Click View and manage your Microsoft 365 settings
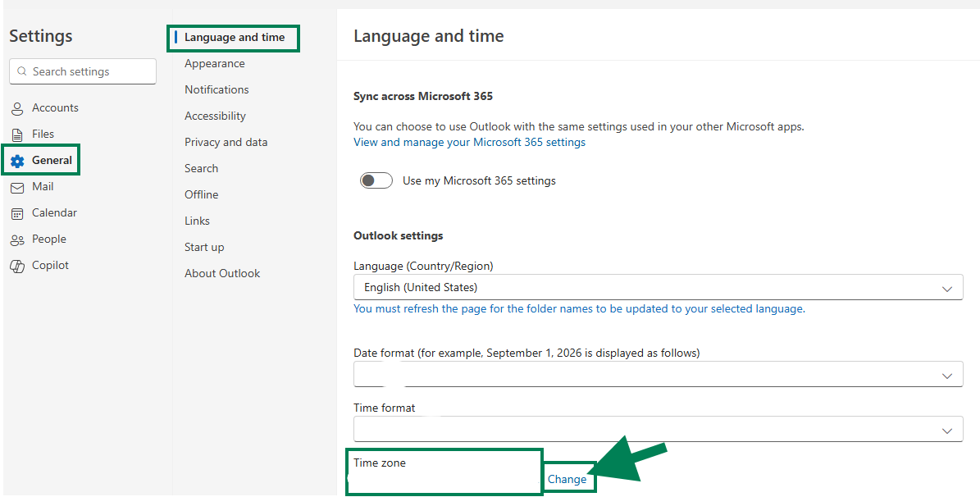 (469, 142)
